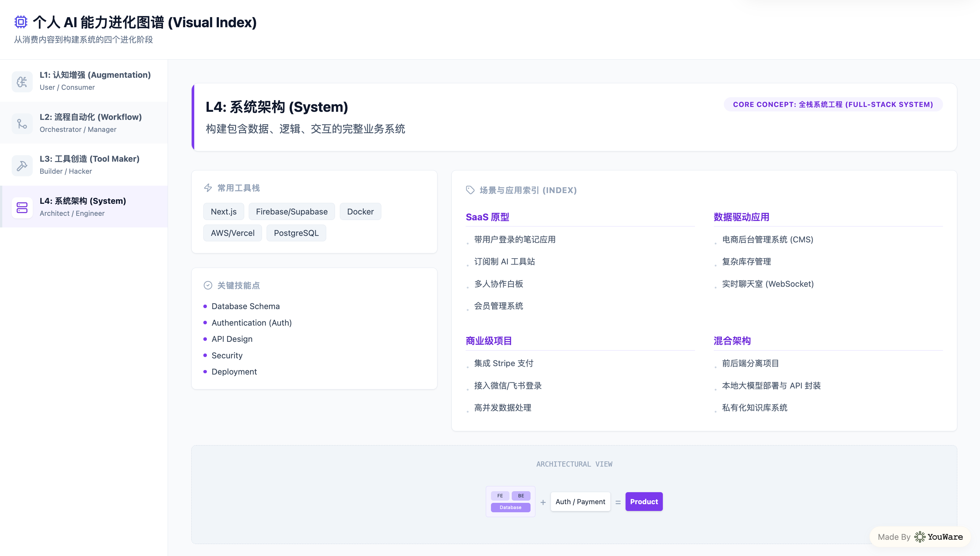Click the brain icon for L1 Augmentation
Image resolution: width=980 pixels, height=556 pixels.
click(22, 81)
